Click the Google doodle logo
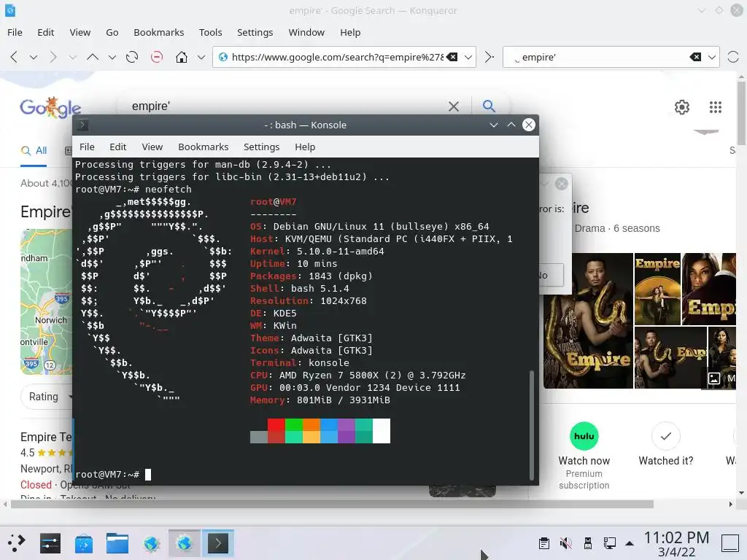Image resolution: width=747 pixels, height=560 pixels. (x=50, y=108)
